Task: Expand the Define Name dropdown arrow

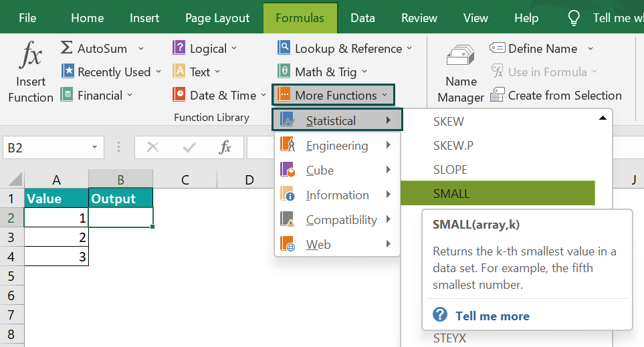Action: click(x=591, y=48)
